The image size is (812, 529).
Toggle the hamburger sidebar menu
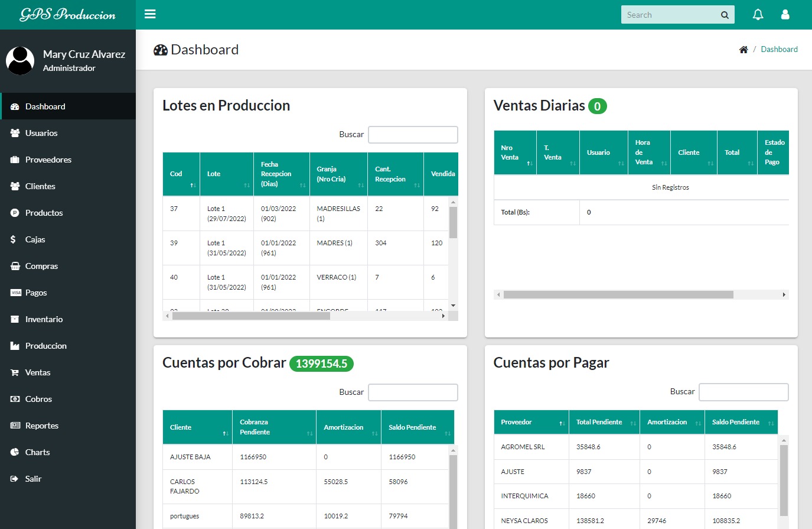pos(150,14)
